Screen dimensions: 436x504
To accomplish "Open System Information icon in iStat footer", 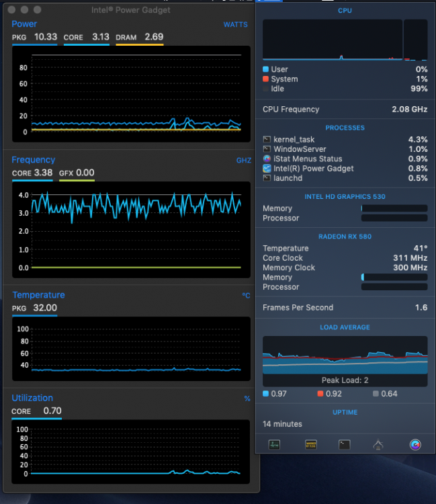I will (x=378, y=445).
